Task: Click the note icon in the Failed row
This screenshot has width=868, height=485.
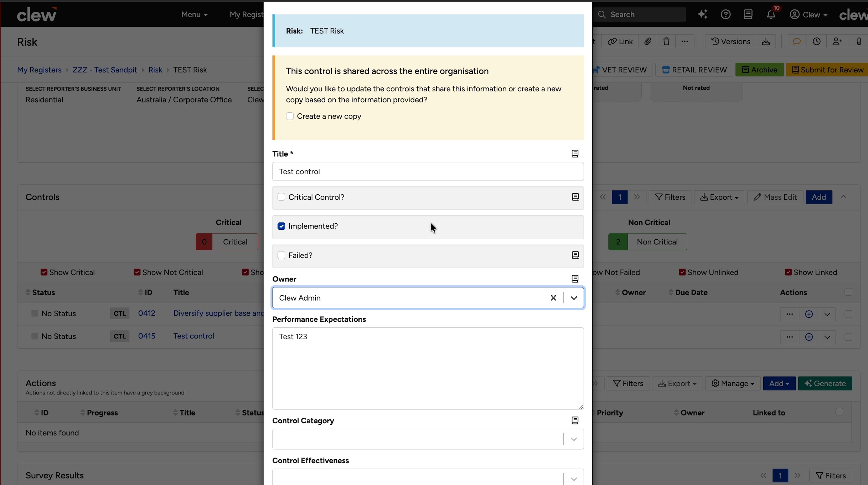Action: point(575,255)
